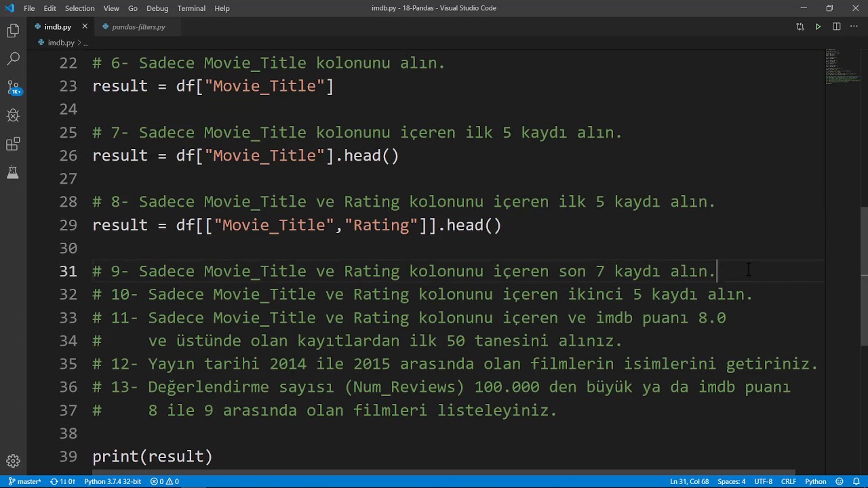Open the Edit menu

point(50,8)
